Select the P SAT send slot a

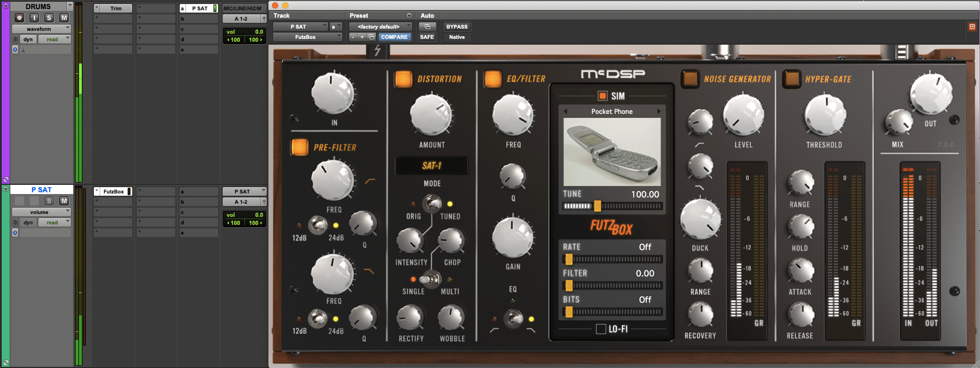(199, 9)
